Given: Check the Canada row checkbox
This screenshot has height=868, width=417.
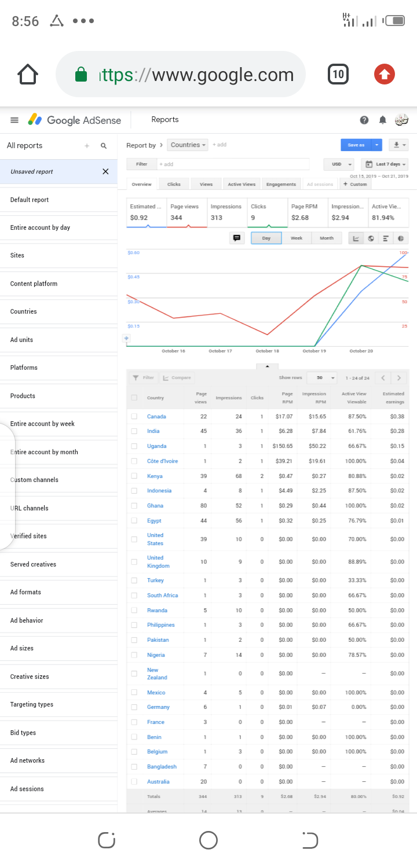Looking at the screenshot, I should [x=134, y=417].
